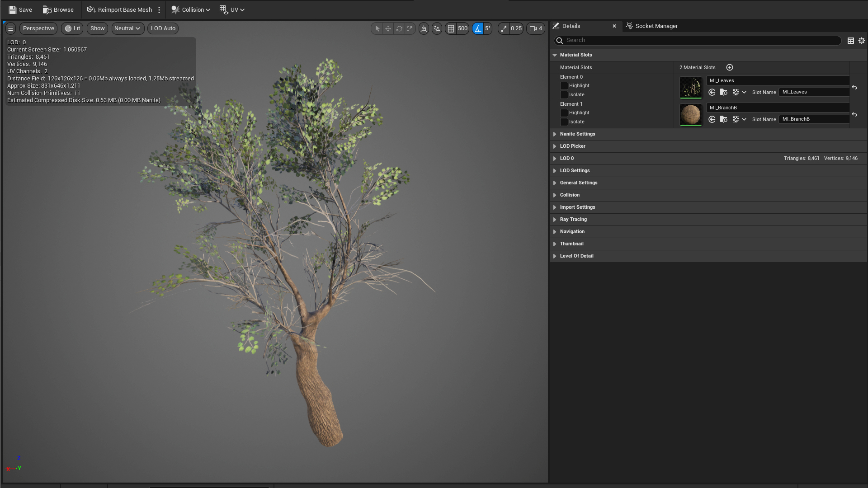868x488 pixels.
Task: Activate the Scale tool in the viewport toolbar
Action: (410, 28)
